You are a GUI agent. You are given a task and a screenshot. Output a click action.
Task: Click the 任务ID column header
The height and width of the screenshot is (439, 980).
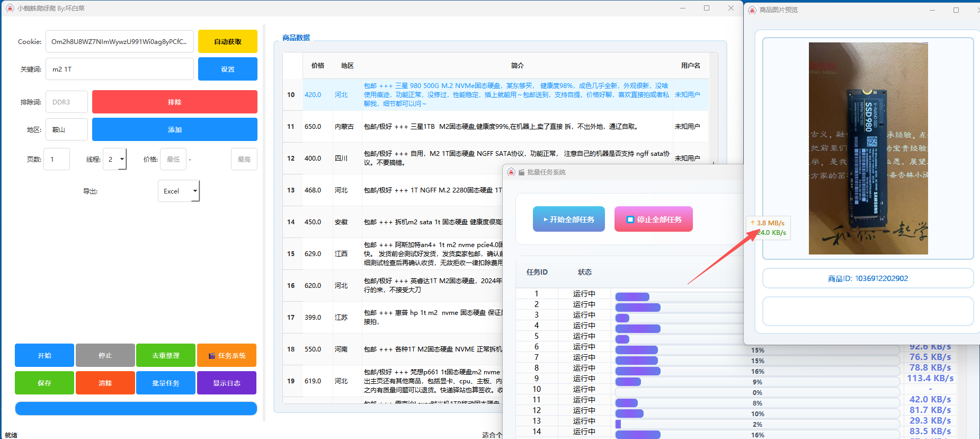click(537, 272)
